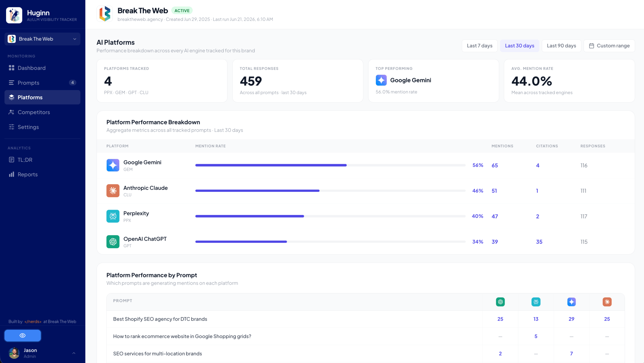
Task: Click the ChatGPT column header icon in prompt table
Action: 500,302
